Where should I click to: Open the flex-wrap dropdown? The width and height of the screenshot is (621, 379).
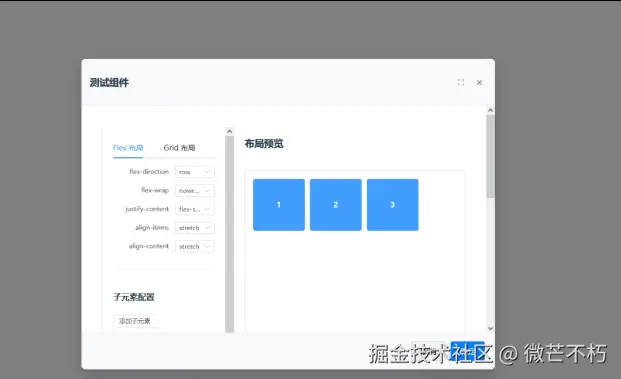(194, 190)
